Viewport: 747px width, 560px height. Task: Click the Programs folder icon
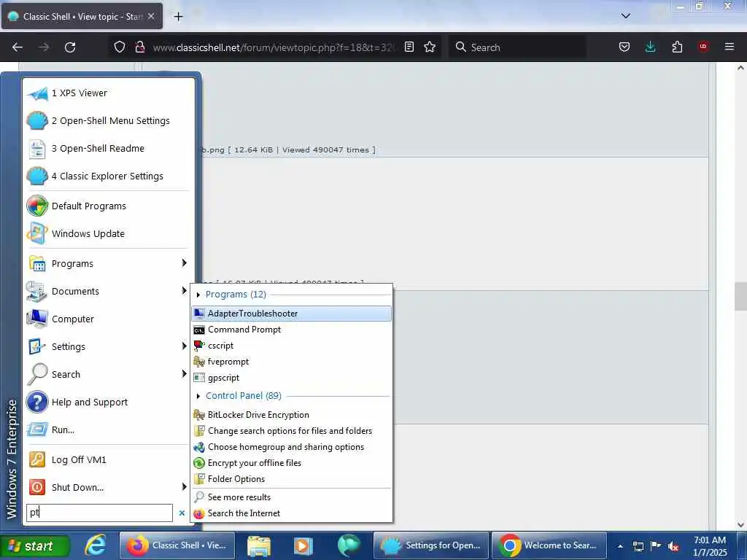37,264
